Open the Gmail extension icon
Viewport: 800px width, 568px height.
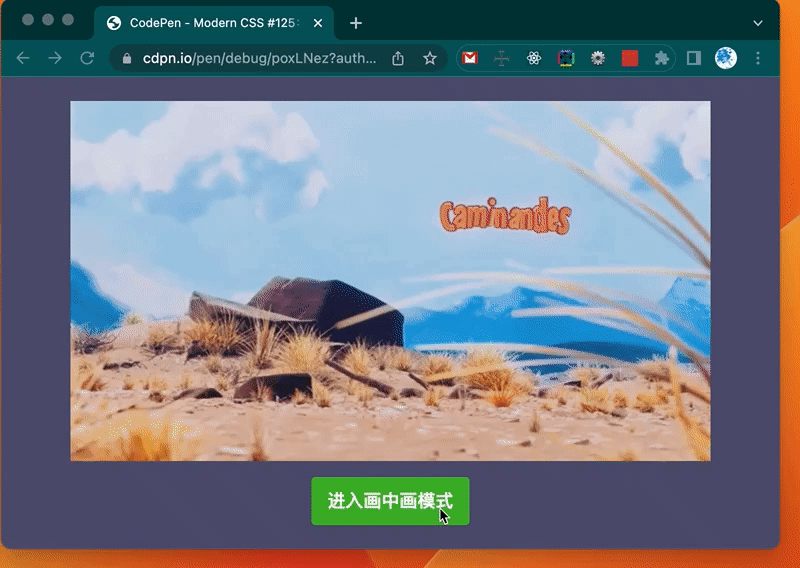click(470, 58)
